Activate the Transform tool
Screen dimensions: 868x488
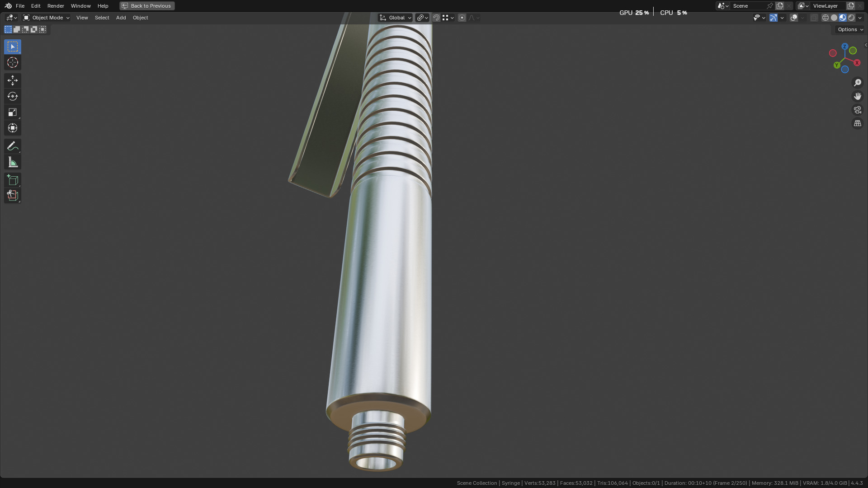(x=13, y=128)
